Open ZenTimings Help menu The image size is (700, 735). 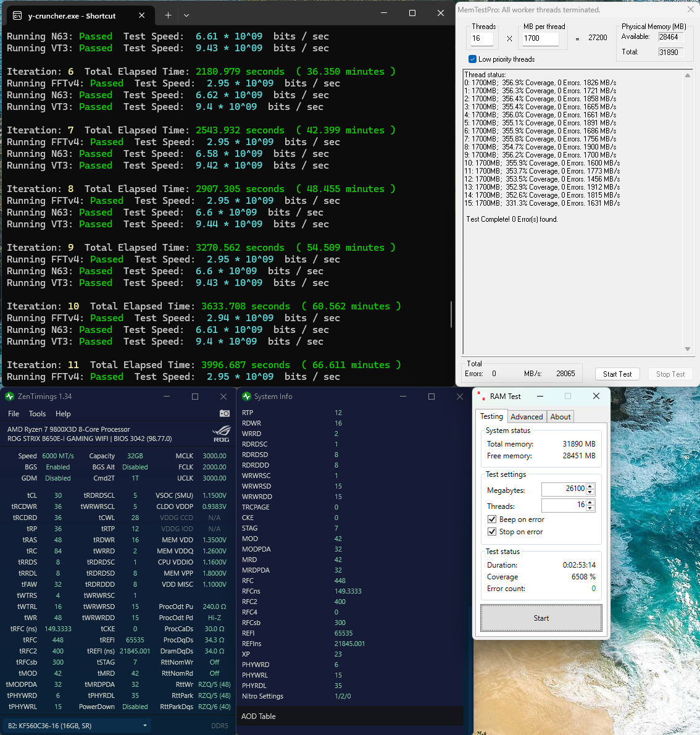coord(63,413)
